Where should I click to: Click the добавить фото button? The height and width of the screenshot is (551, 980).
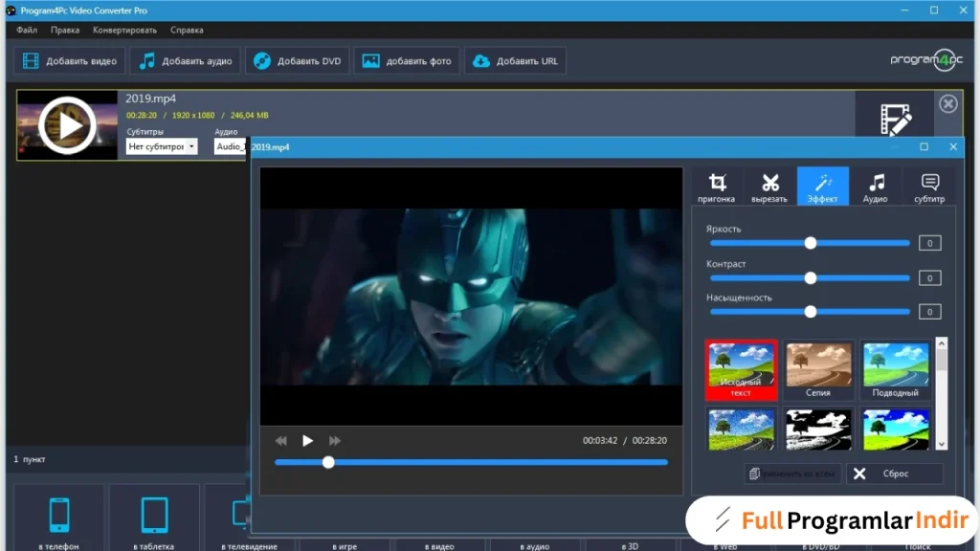[x=407, y=60]
